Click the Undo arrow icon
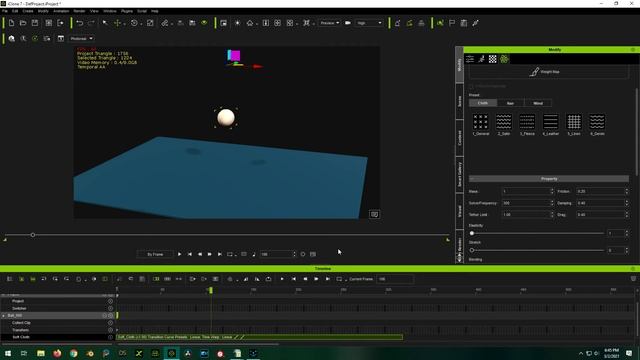The width and height of the screenshot is (640, 360). [x=80, y=23]
